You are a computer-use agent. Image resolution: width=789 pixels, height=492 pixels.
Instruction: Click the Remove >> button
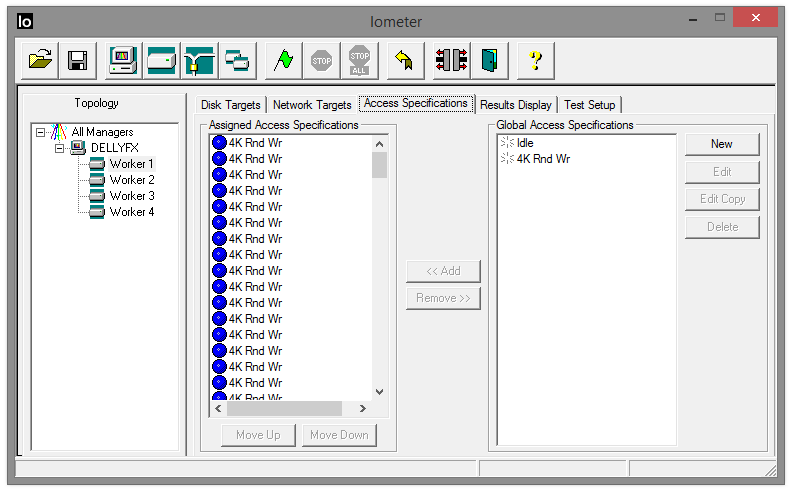[x=443, y=298]
